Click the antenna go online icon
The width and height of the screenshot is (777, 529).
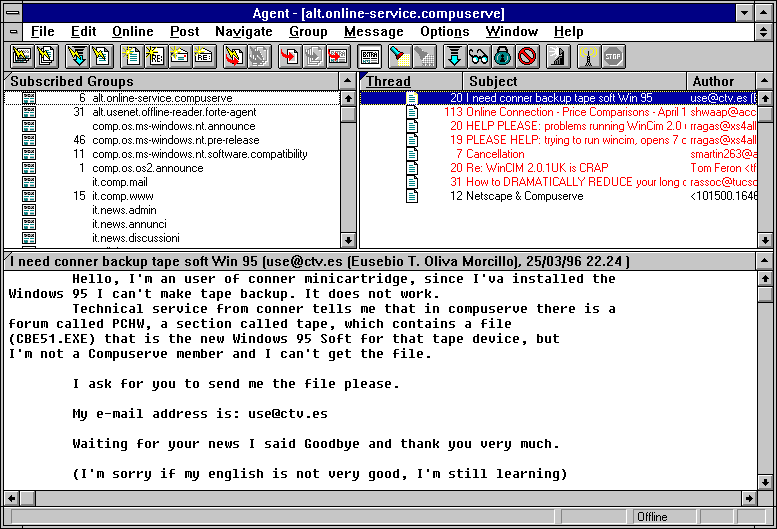(x=588, y=56)
